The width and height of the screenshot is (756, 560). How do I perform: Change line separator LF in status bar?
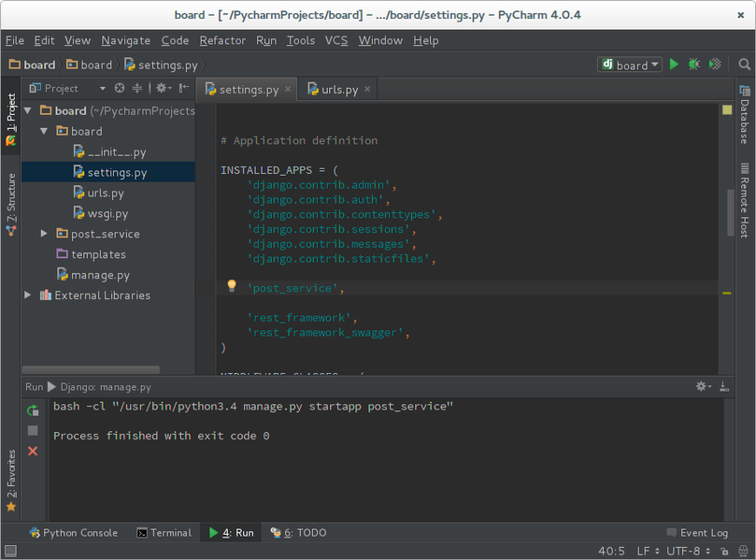click(x=648, y=551)
